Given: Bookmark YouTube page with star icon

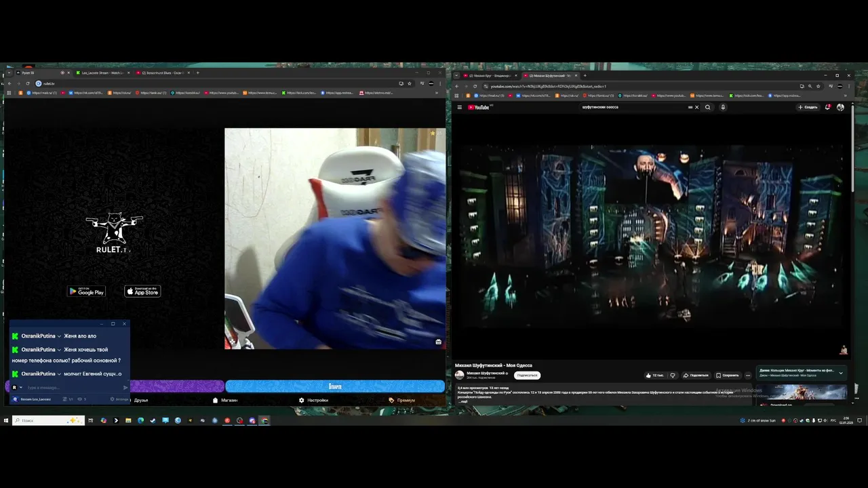Looking at the screenshot, I should (x=818, y=86).
